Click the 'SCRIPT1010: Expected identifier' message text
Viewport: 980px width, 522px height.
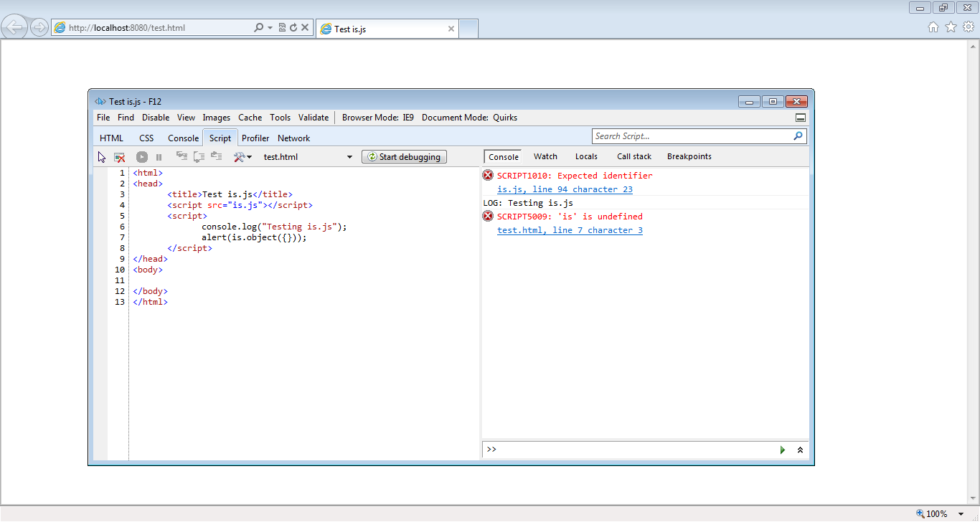point(575,176)
